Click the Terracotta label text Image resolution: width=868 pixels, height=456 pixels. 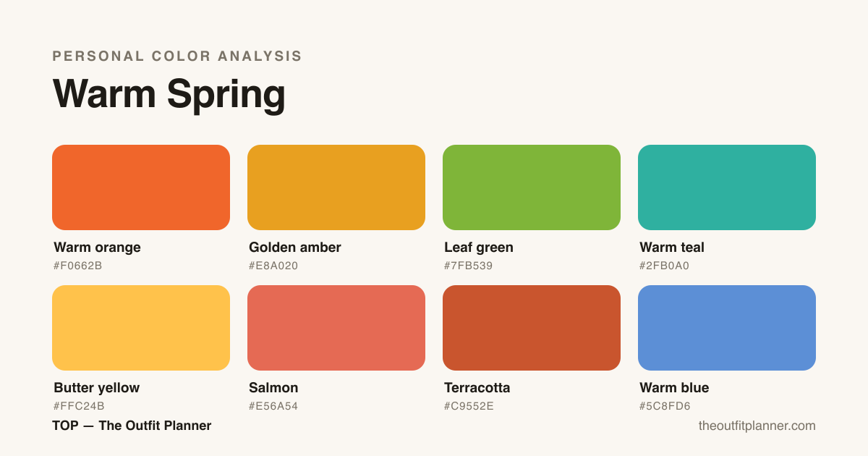click(x=477, y=388)
